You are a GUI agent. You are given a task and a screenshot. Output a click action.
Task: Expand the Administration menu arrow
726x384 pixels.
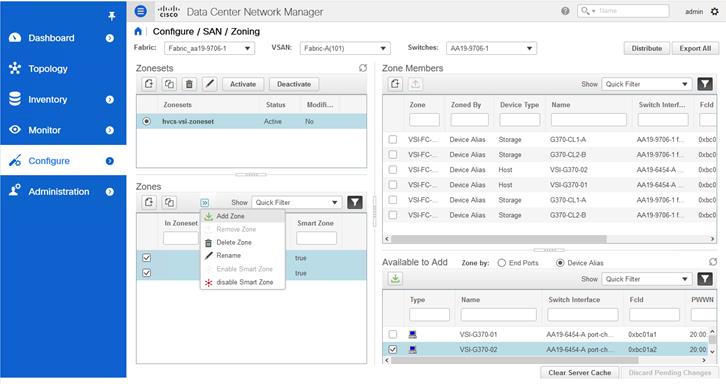110,191
